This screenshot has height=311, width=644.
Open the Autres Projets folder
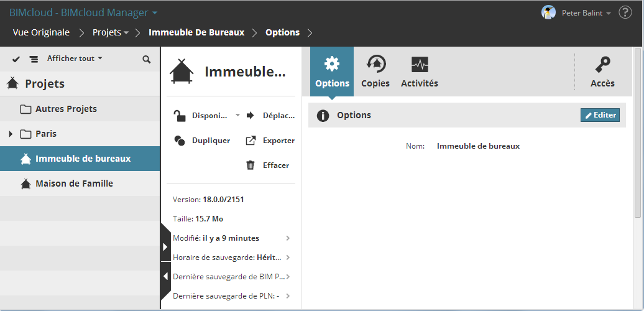(80, 109)
